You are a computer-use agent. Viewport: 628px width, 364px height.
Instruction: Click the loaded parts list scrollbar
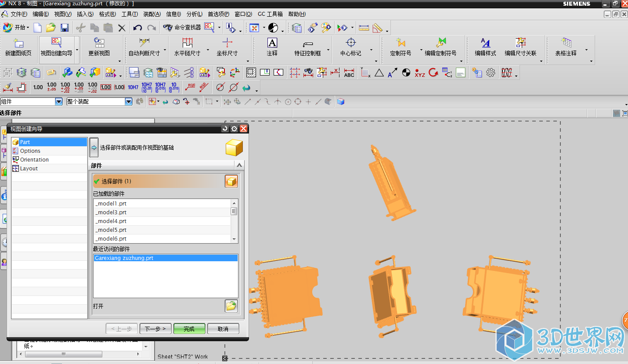pos(234,221)
